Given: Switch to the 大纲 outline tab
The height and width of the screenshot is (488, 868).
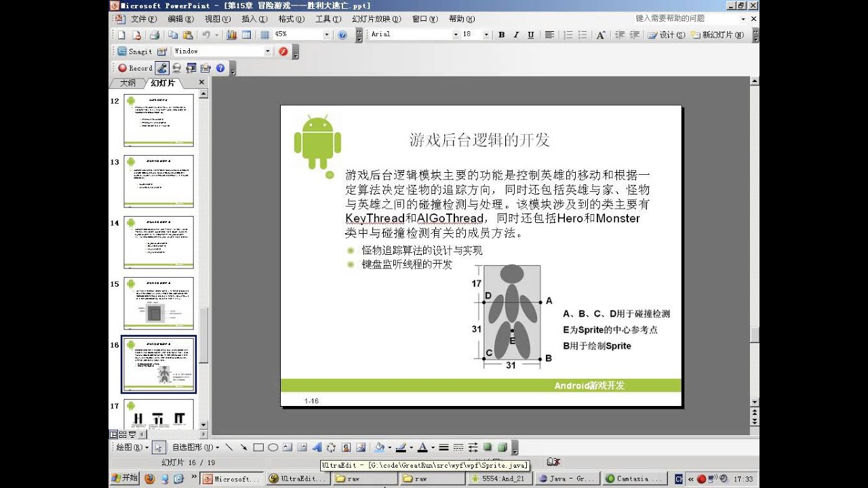Looking at the screenshot, I should (128, 83).
